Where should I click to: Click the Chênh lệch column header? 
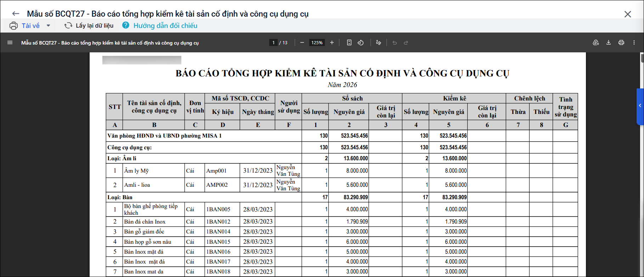click(530, 98)
